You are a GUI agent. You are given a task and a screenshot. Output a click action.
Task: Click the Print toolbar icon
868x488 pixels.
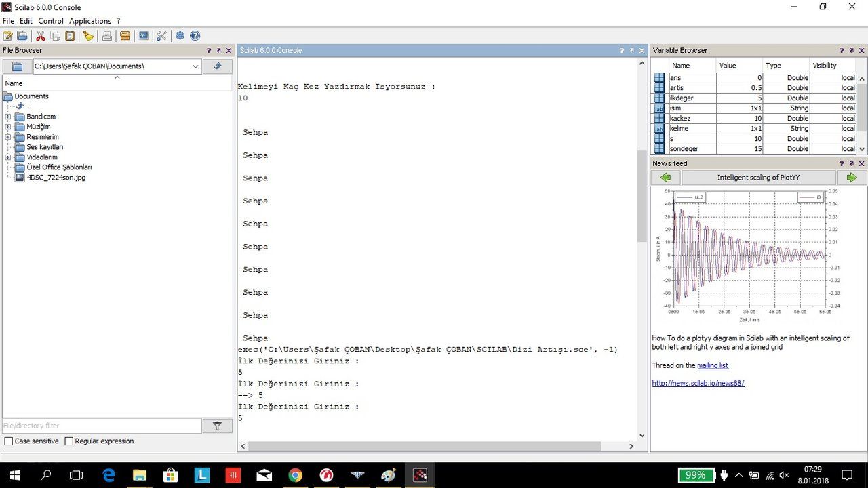pos(107,36)
